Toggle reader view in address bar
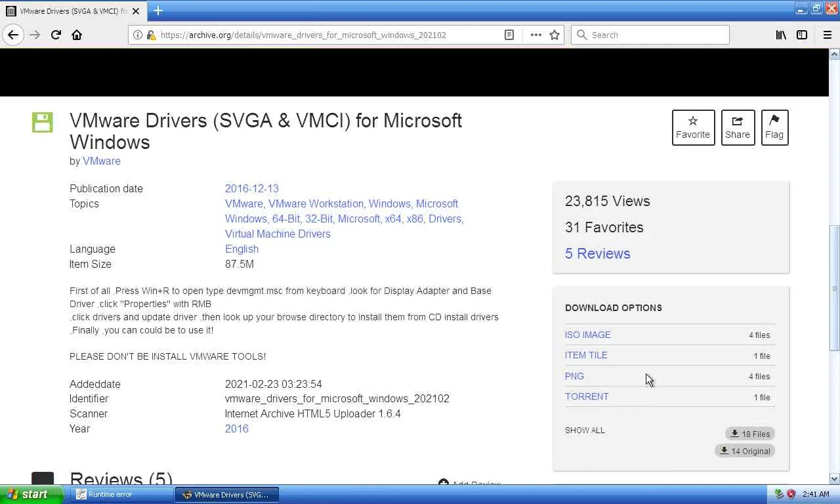 tap(509, 35)
